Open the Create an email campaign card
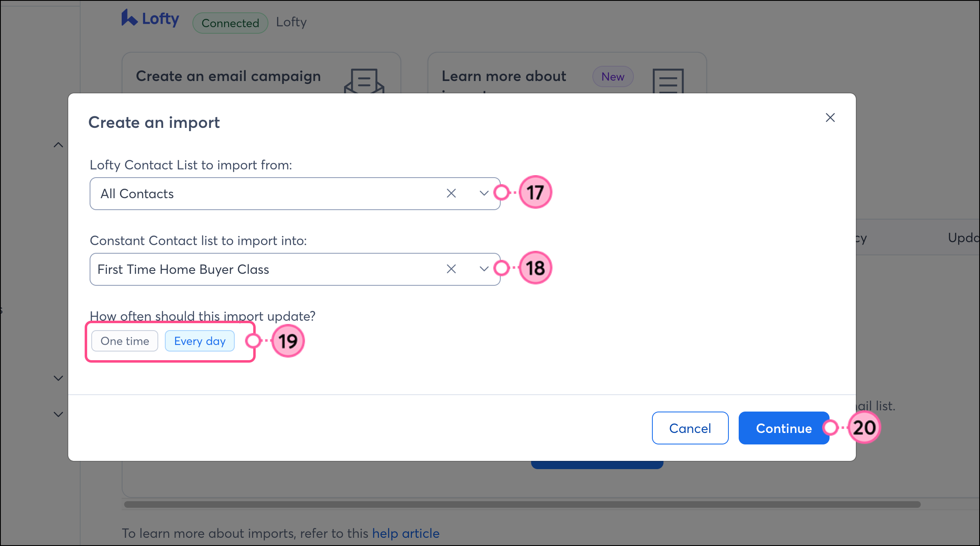Viewport: 980px width, 546px height. click(229, 76)
